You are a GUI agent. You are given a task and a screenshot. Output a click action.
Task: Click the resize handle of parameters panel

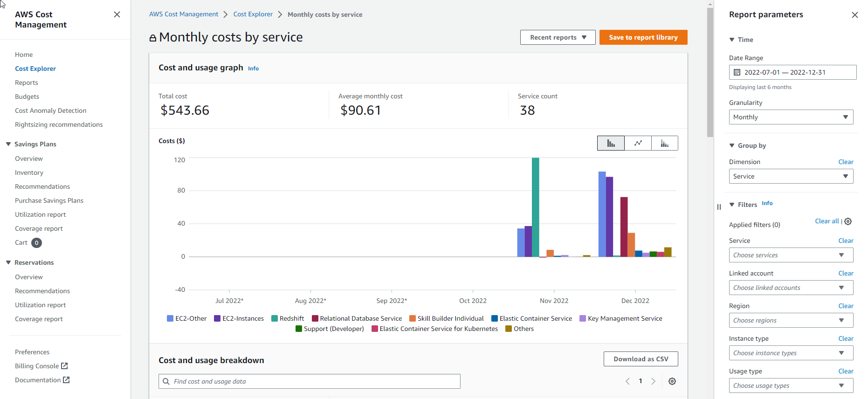pyautogui.click(x=719, y=207)
